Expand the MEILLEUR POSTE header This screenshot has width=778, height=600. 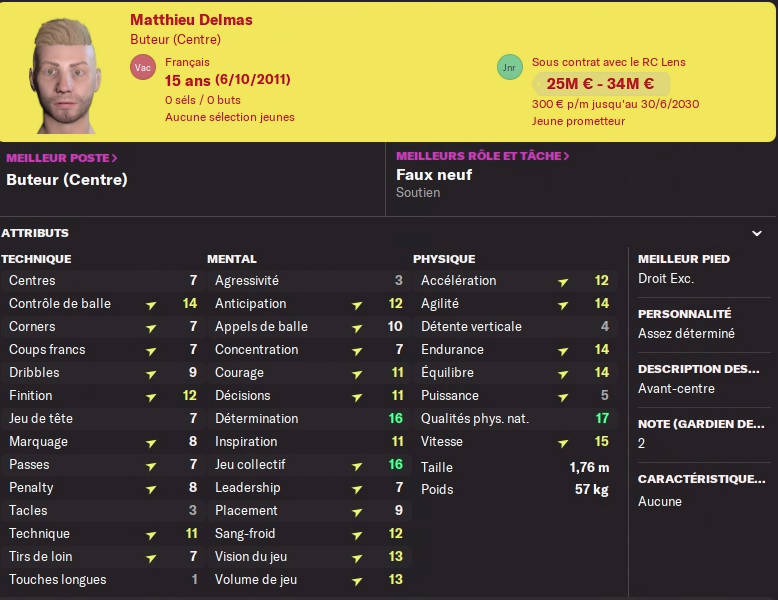pos(62,157)
